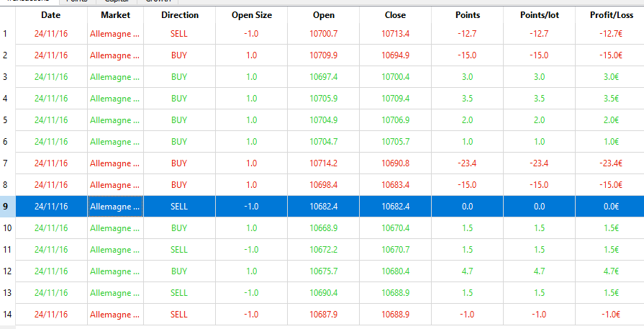The width and height of the screenshot is (644, 329).
Task: Click the open price 10687.9 cell
Action: (x=323, y=315)
